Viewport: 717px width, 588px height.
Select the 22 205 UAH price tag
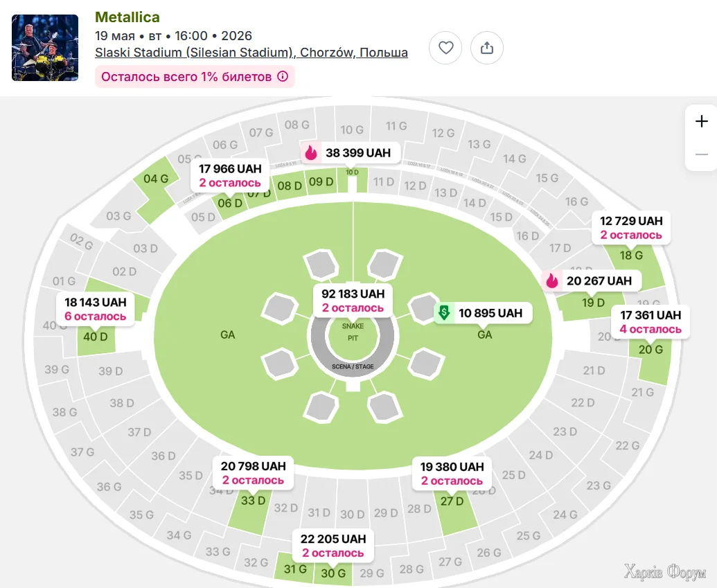333,545
